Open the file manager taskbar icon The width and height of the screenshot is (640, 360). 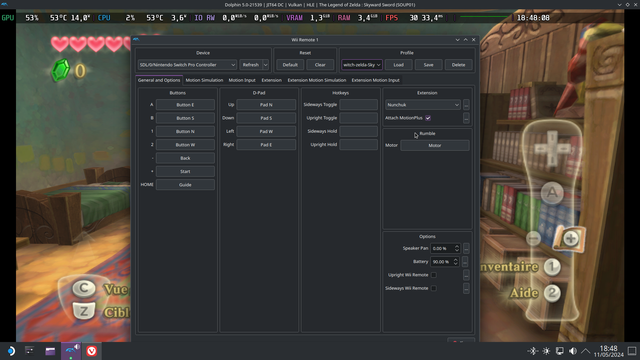point(50,351)
